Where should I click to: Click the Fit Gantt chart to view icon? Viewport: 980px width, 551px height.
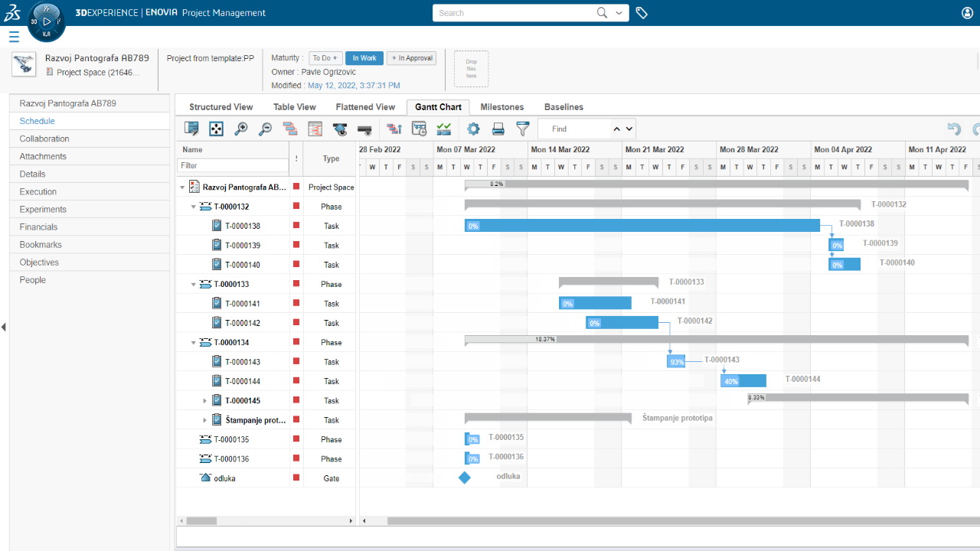coord(216,129)
